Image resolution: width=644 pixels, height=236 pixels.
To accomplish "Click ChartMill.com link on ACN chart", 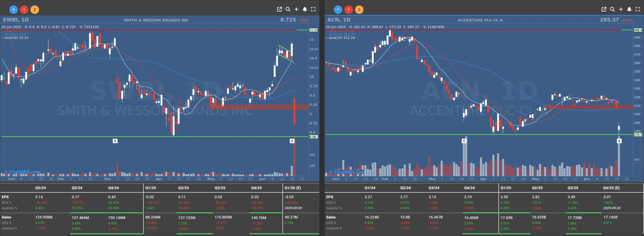I will pos(347,172).
